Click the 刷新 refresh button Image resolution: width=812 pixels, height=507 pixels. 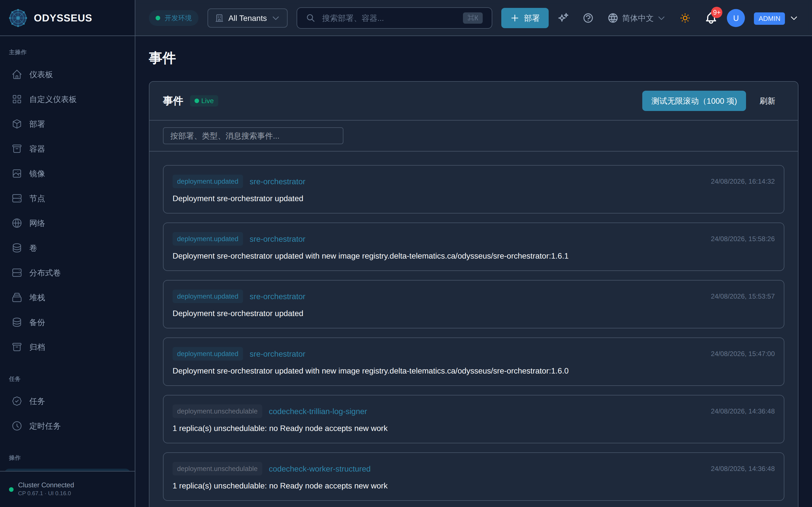pyautogui.click(x=767, y=101)
